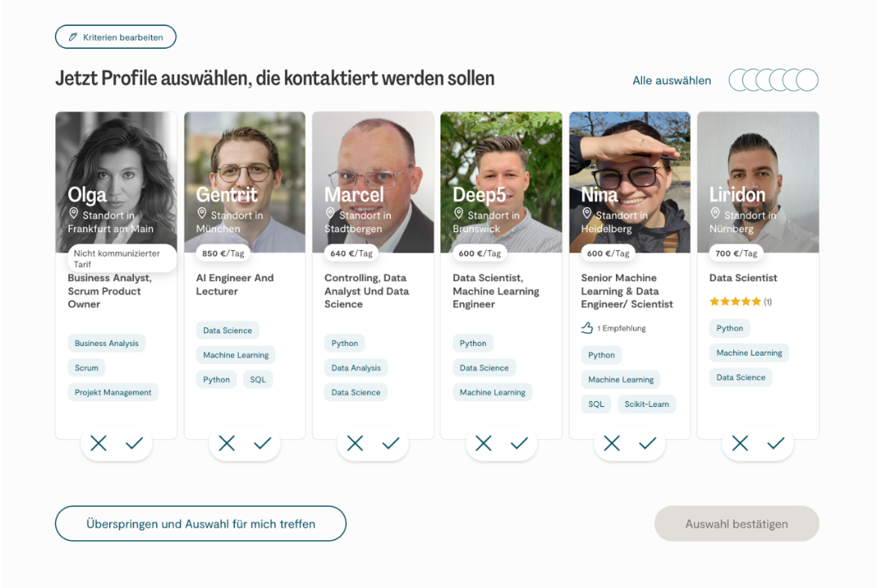Open Nina's profile photo
The image size is (889, 588).
click(629, 162)
